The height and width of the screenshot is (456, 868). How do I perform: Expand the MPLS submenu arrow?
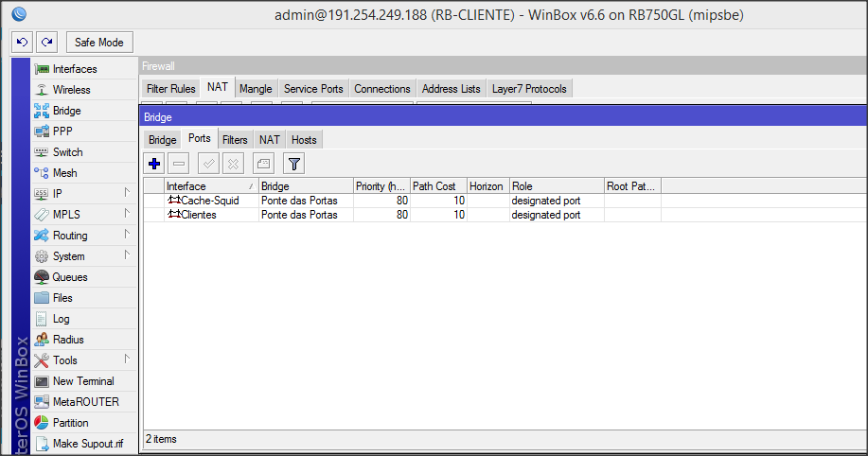click(x=127, y=213)
